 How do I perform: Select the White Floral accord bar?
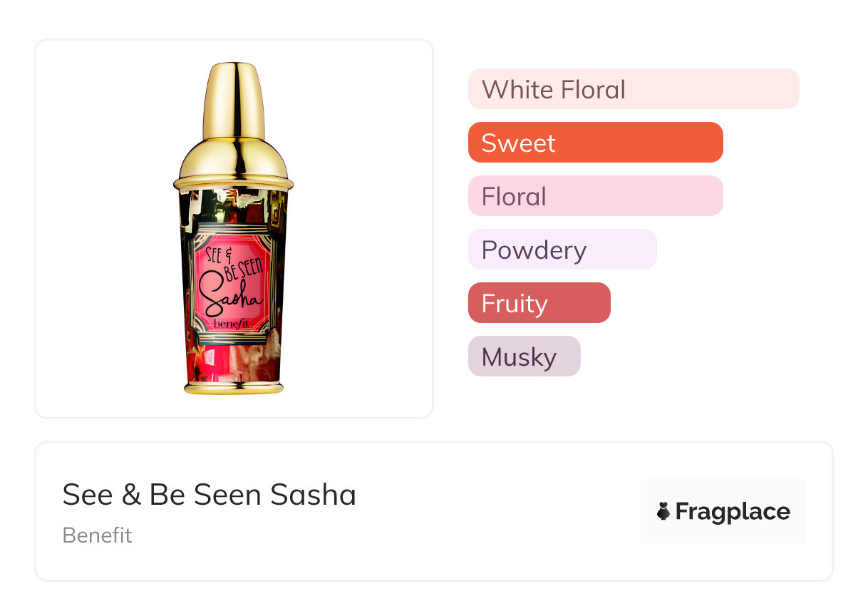633,89
